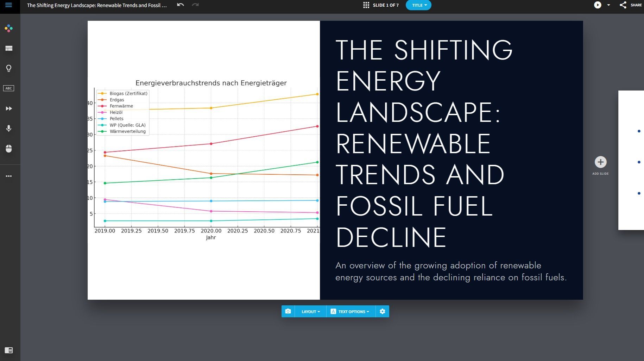
Task: Open the microphone narration icon
Action: (x=9, y=129)
